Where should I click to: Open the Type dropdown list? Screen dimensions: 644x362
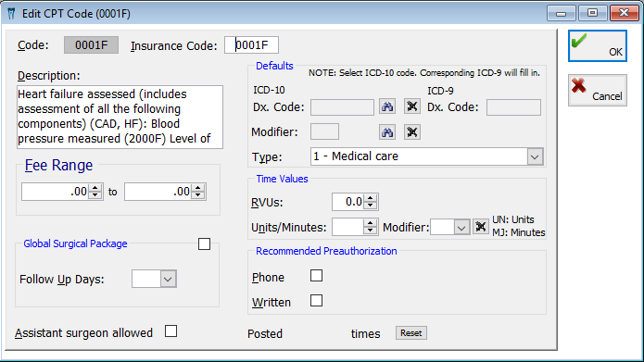tap(535, 156)
